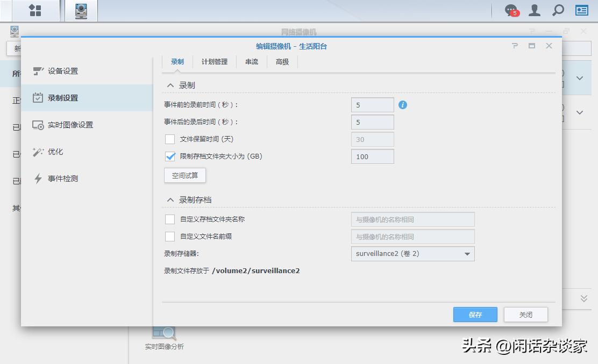Enable the 文件保留时间 checkbox
This screenshot has height=364, width=598.
pos(171,139)
